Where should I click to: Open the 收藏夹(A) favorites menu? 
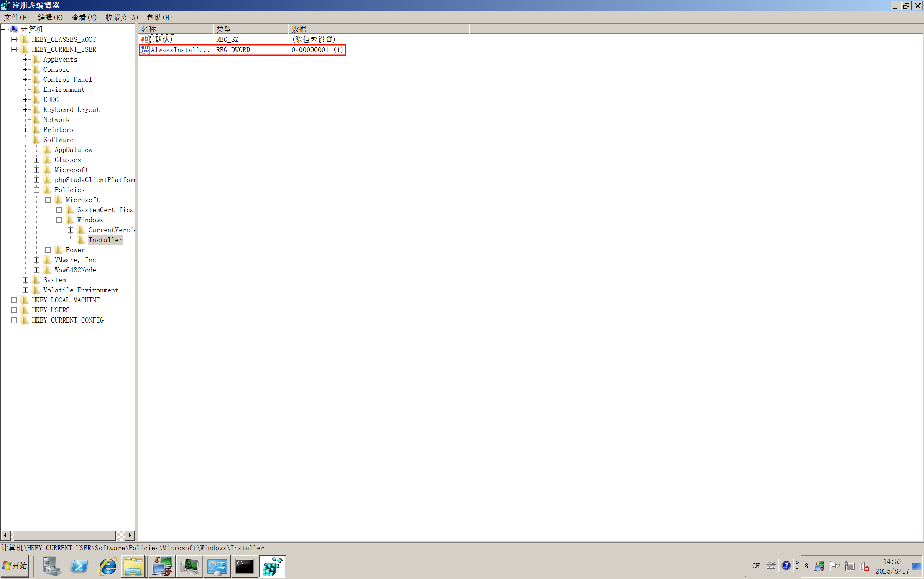point(121,17)
